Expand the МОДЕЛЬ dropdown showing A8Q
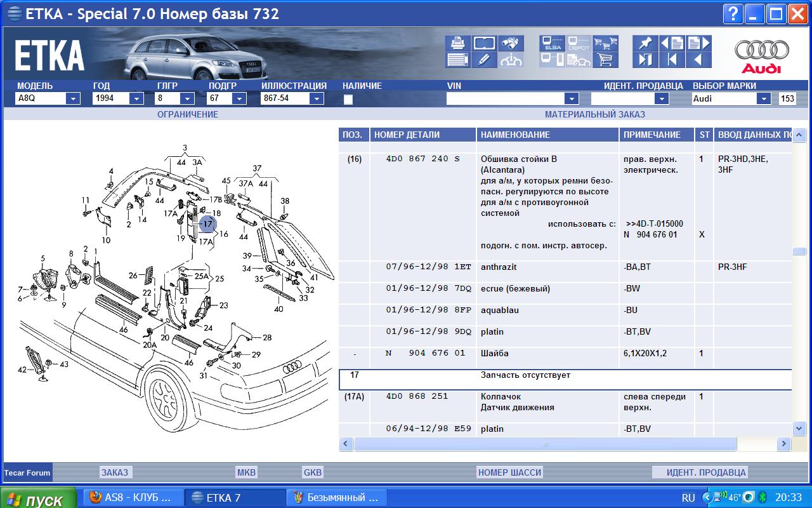Image resolution: width=812 pixels, height=508 pixels. click(x=73, y=98)
